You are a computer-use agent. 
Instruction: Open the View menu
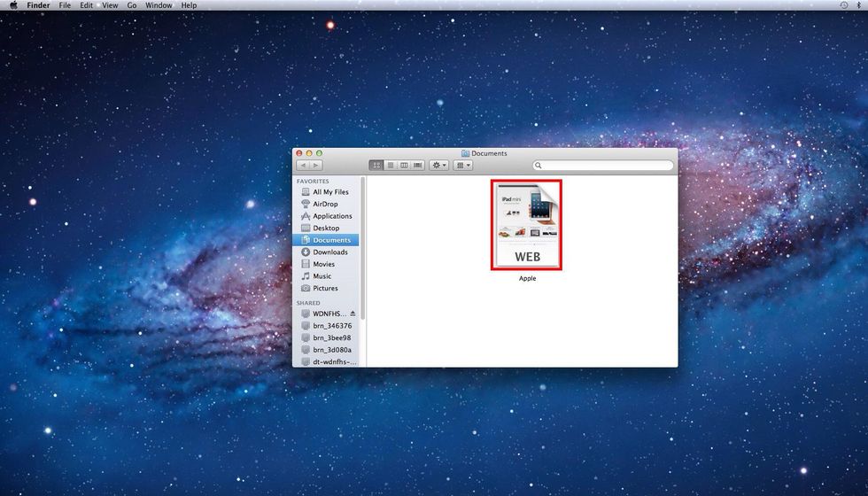click(110, 5)
